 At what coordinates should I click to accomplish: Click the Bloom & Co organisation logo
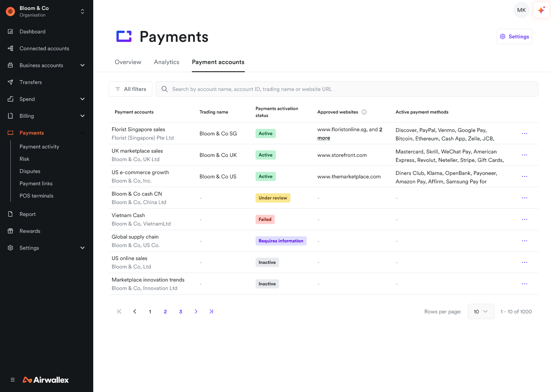(10, 12)
